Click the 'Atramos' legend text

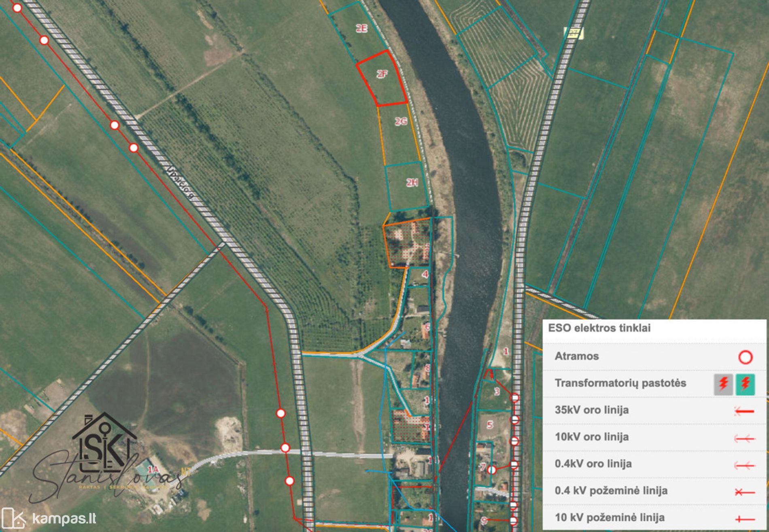[x=576, y=356]
